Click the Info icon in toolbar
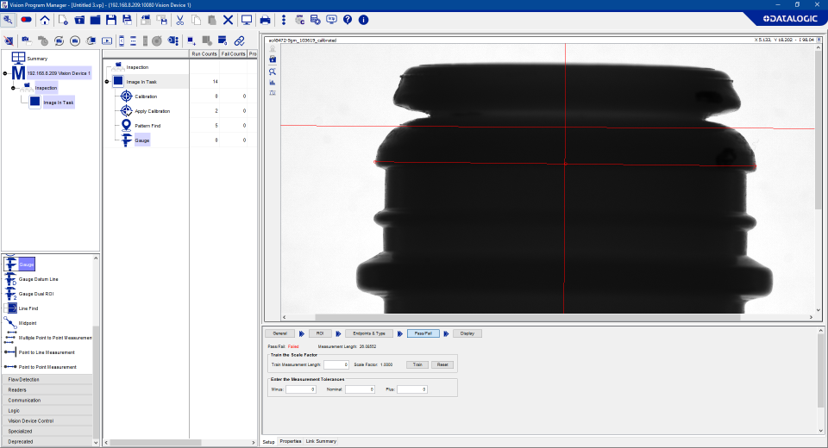 [363, 20]
